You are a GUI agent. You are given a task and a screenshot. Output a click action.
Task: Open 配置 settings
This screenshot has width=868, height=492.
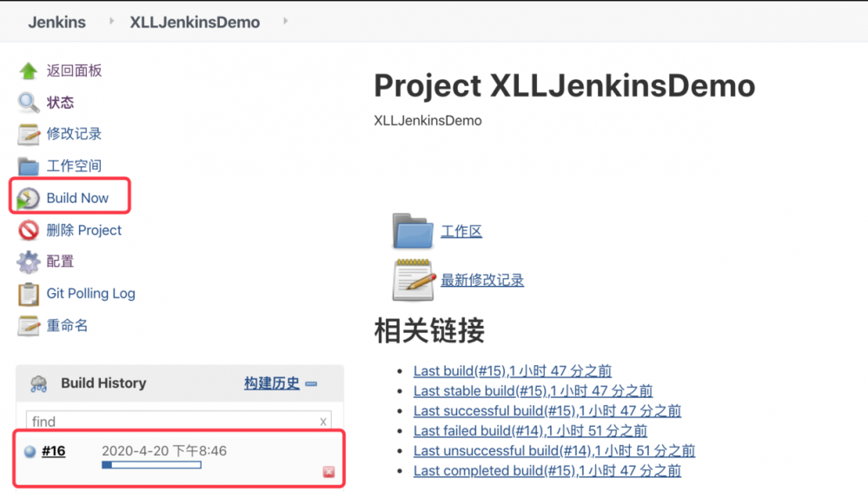pyautogui.click(x=60, y=262)
